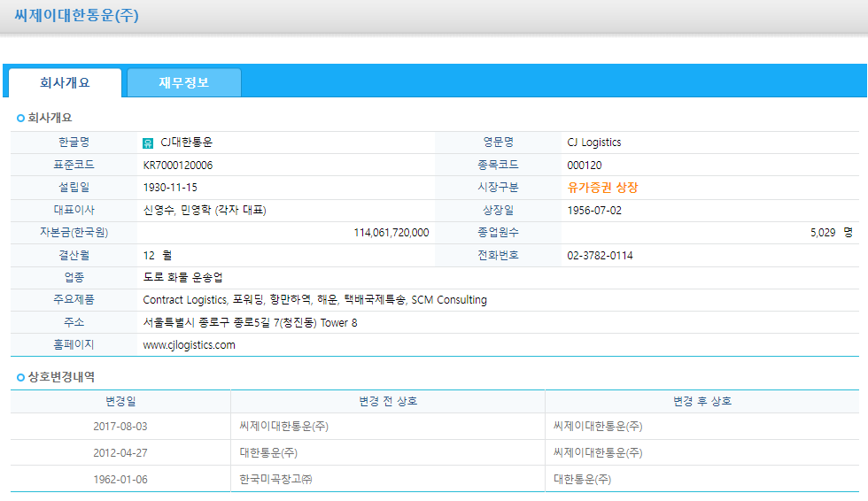Click 대한통운(주) in the 2012-04-27 row
Image resolution: width=868 pixels, height=501 pixels.
[x=268, y=453]
